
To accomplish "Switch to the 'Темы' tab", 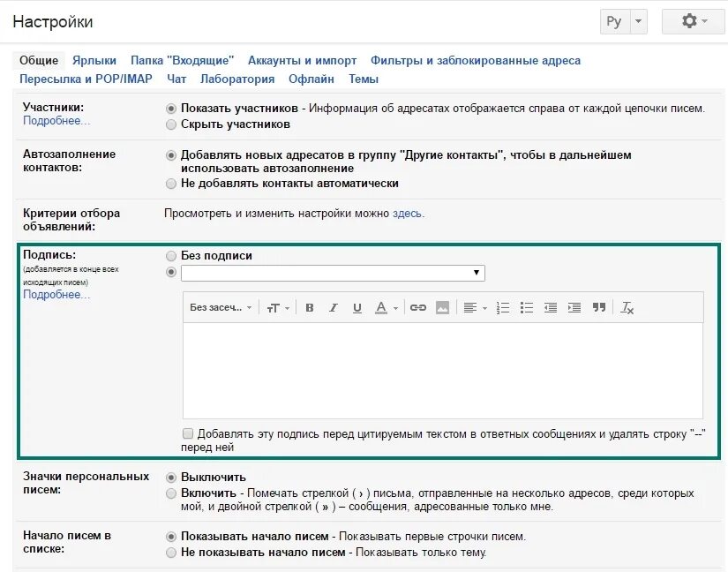I will 364,79.
